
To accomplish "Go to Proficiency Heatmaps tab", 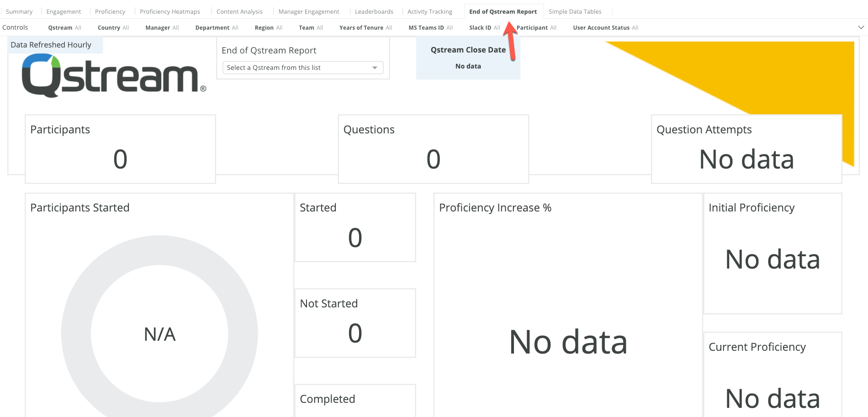I will pos(170,11).
